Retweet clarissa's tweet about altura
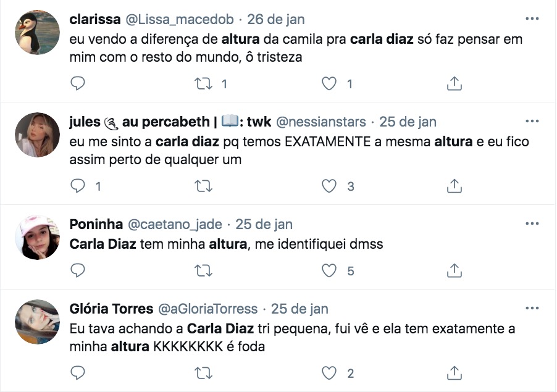Image resolution: width=557 pixels, height=392 pixels. click(x=203, y=83)
